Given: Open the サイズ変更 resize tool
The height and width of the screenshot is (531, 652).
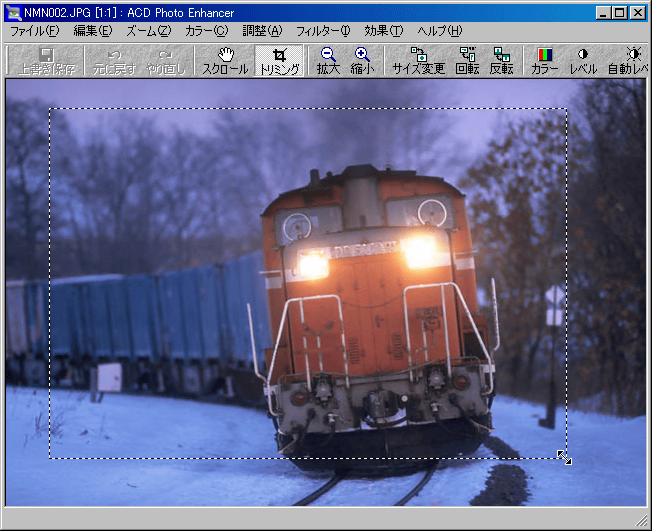Looking at the screenshot, I should [x=419, y=61].
